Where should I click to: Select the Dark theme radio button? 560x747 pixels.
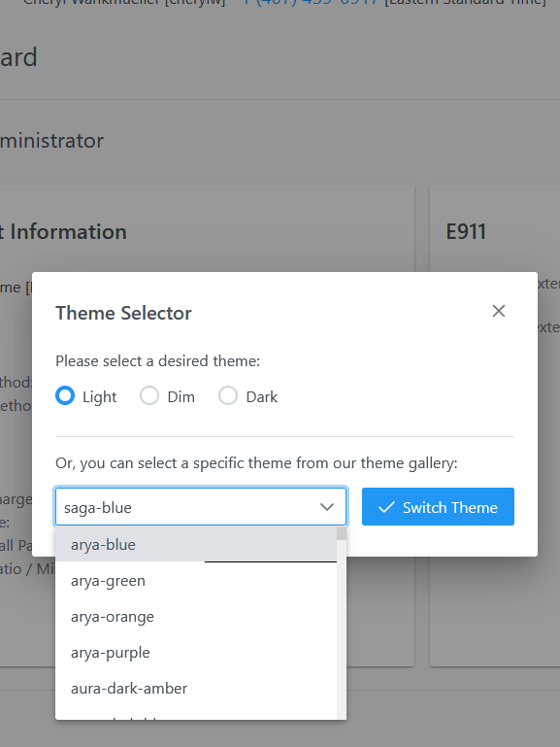pyautogui.click(x=228, y=395)
